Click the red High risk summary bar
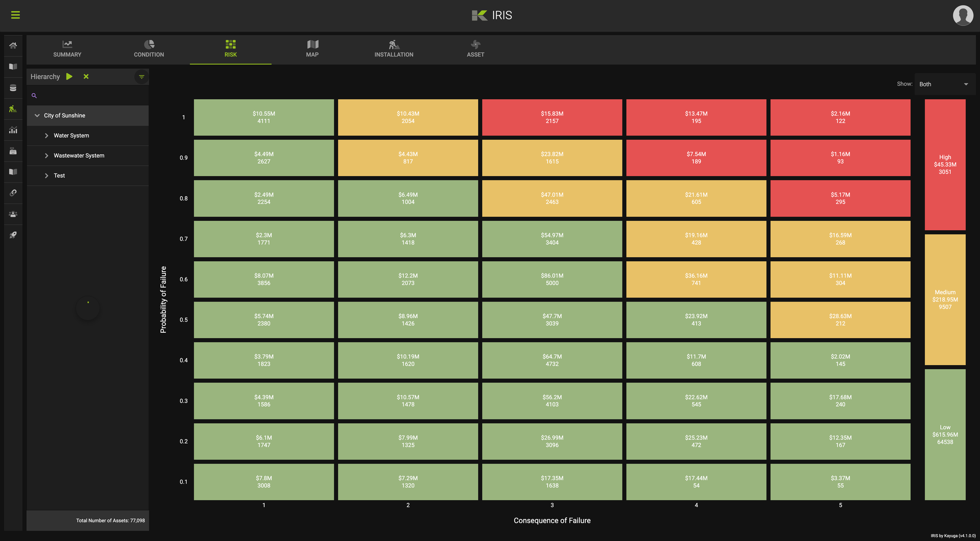 945,164
